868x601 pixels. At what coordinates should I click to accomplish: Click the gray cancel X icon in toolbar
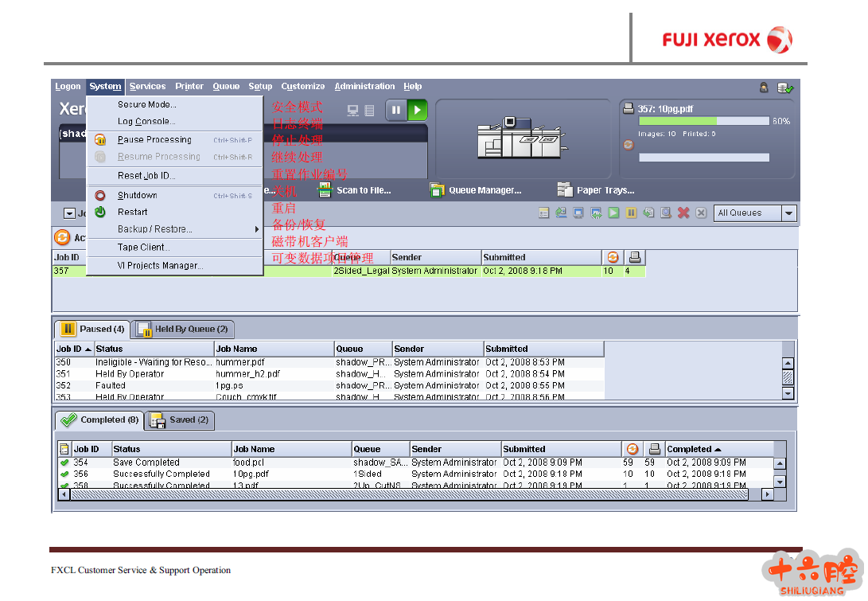pyautogui.click(x=701, y=213)
